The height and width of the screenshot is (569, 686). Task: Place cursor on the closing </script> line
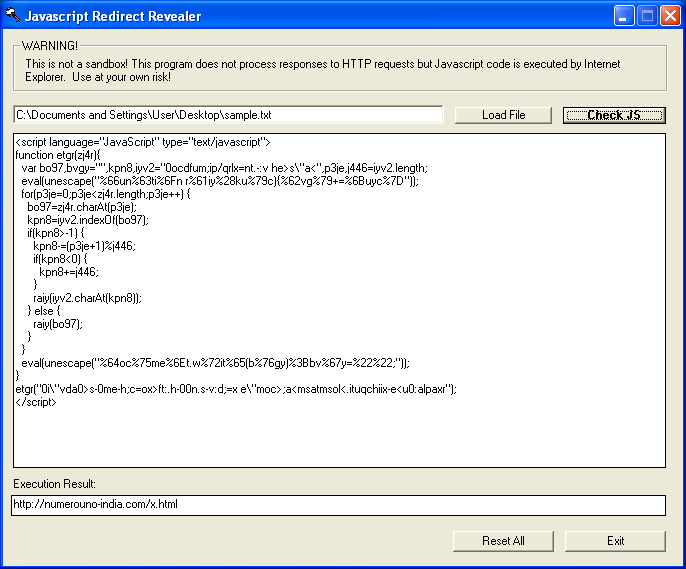point(36,402)
